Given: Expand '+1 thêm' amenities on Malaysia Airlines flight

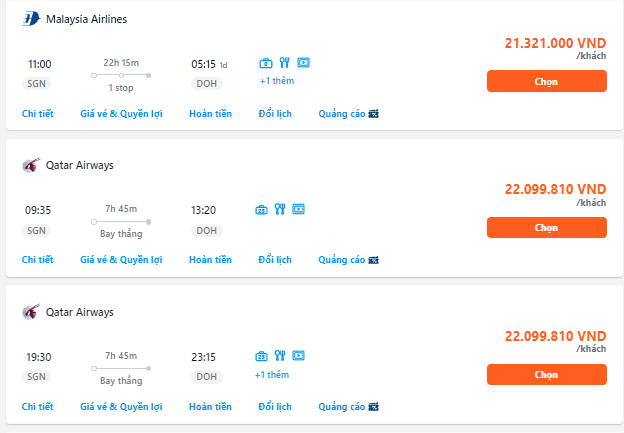Looking at the screenshot, I should (277, 81).
